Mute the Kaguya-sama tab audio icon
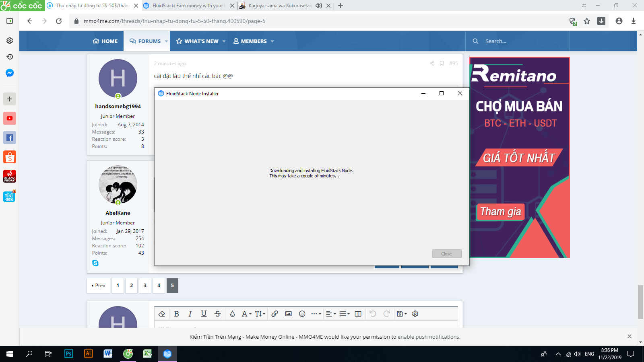The width and height of the screenshot is (644, 362). coord(319,6)
